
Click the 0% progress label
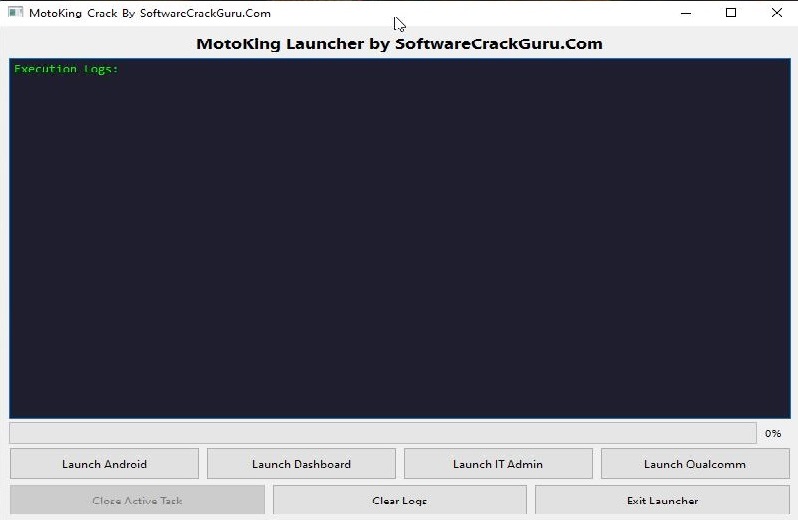pos(773,433)
